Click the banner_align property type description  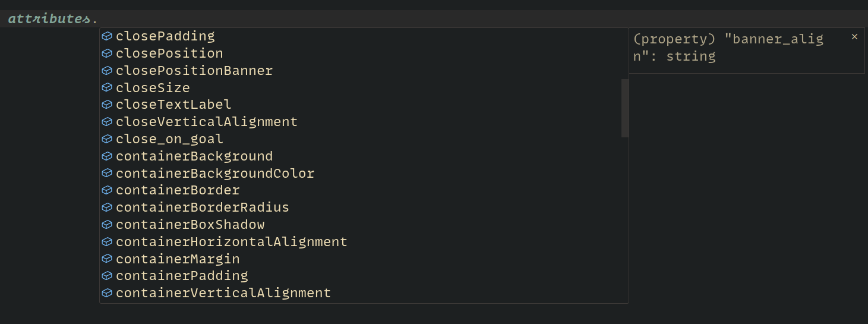(728, 48)
